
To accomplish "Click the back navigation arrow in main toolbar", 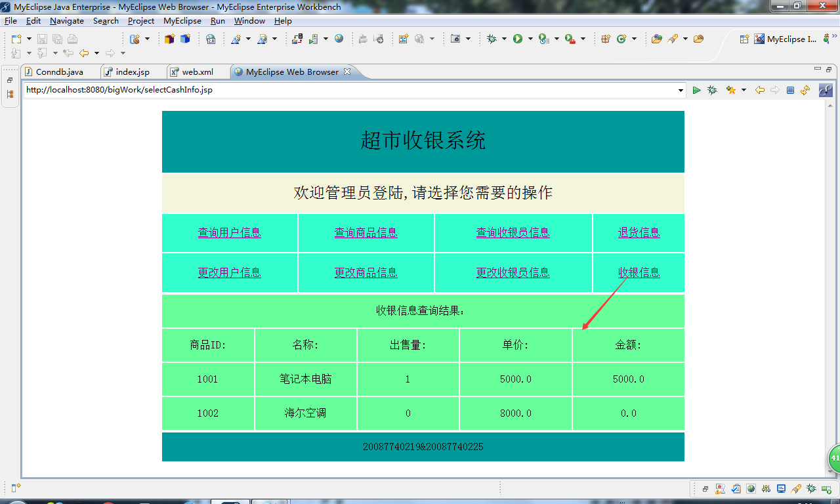I will [x=84, y=53].
